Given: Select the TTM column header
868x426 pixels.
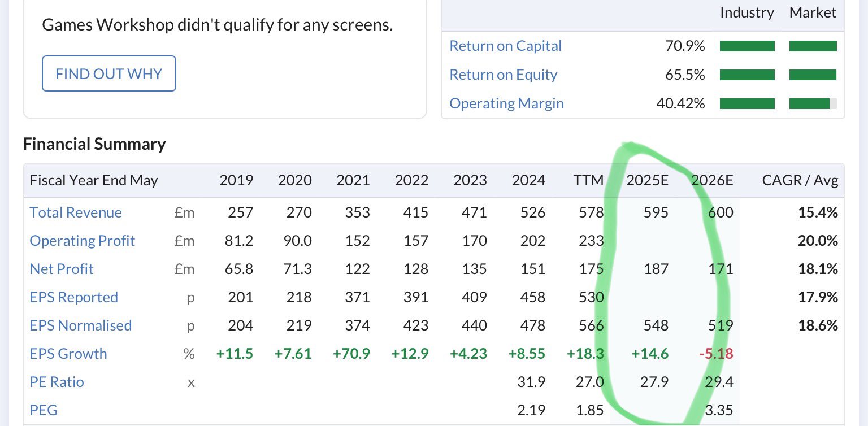Looking at the screenshot, I should pos(589,180).
